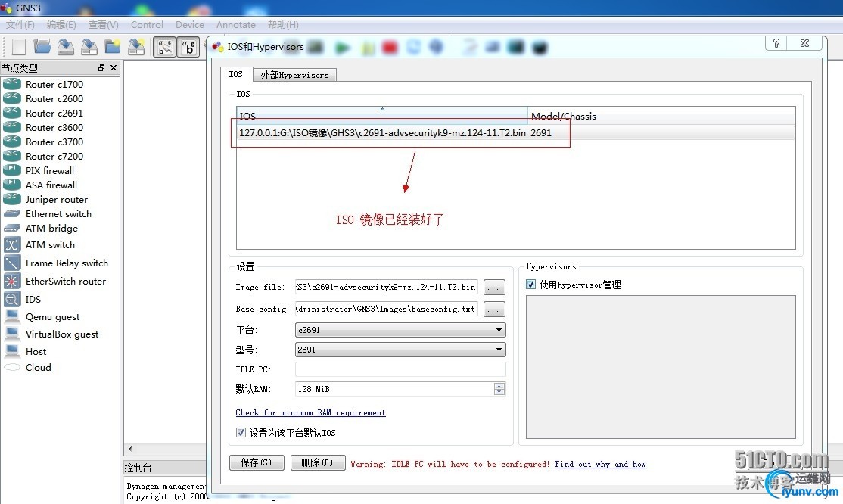This screenshot has width=843, height=504.
Task: Click the Import/export configs drive icon with star
Action: 136,47
